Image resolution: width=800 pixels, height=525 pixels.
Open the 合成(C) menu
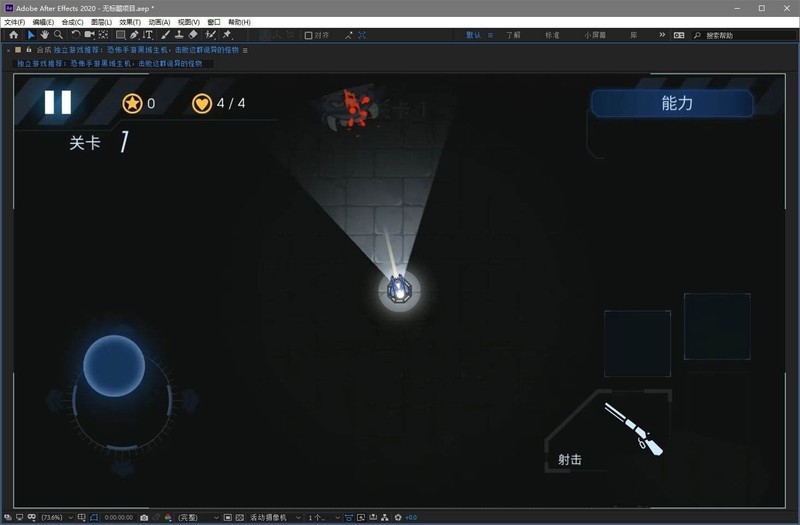(x=72, y=22)
